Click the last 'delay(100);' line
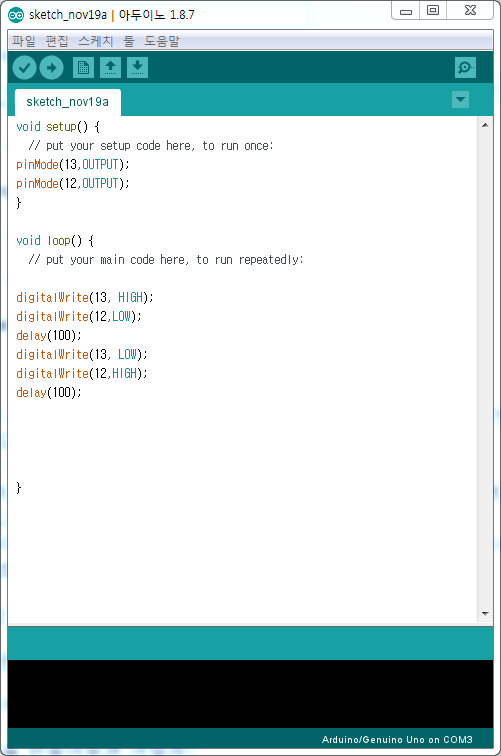Screen dimensions: 501x756 [49, 392]
